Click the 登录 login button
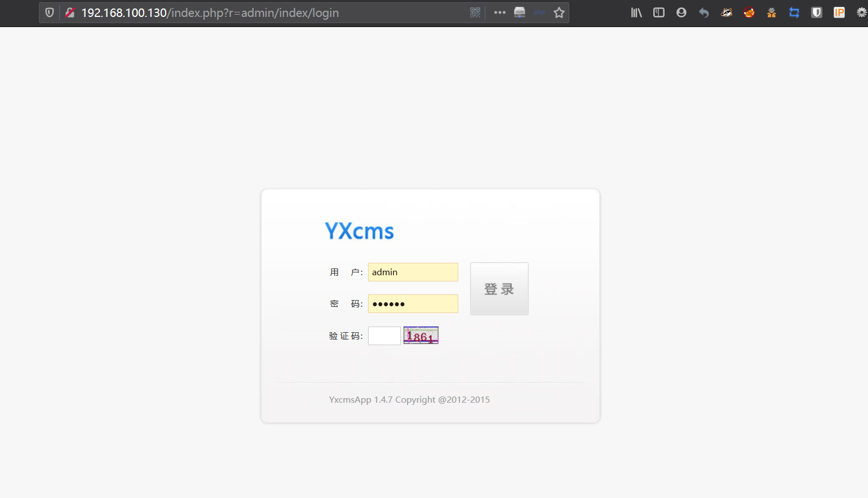The width and height of the screenshot is (868, 498). [499, 288]
